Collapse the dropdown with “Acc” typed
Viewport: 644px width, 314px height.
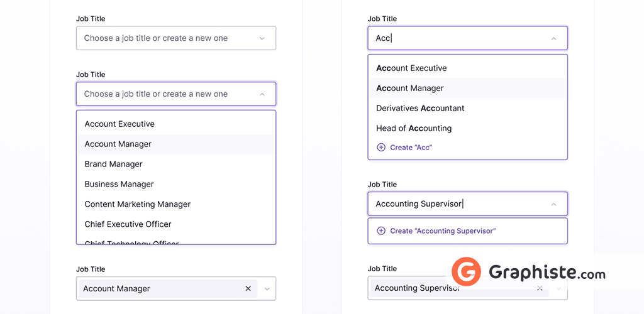click(x=553, y=38)
